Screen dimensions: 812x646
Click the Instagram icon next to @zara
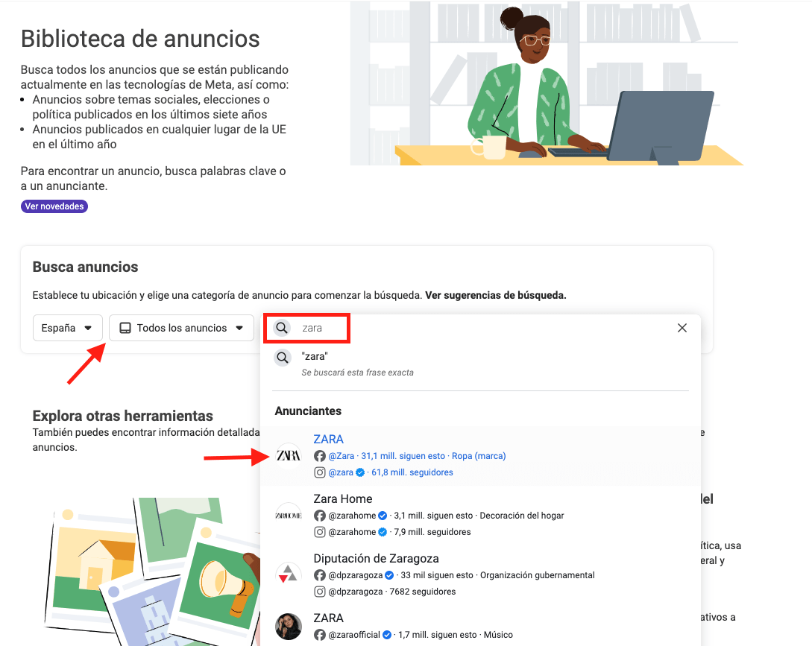click(x=320, y=472)
